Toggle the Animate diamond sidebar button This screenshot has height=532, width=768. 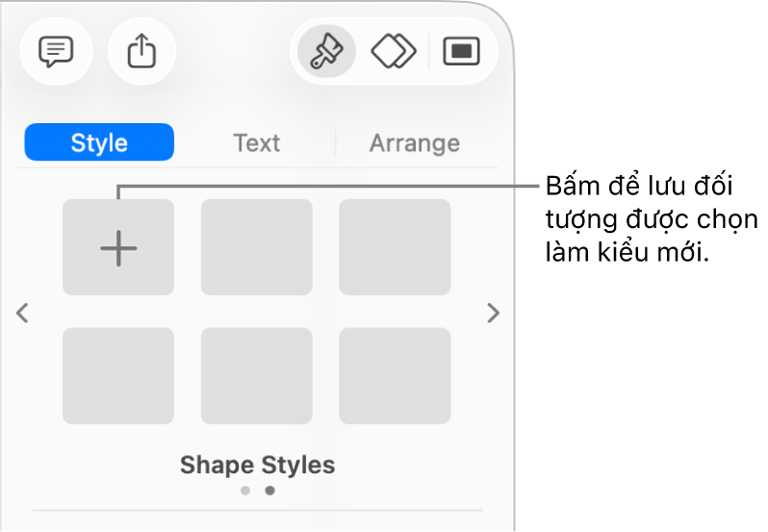[394, 52]
